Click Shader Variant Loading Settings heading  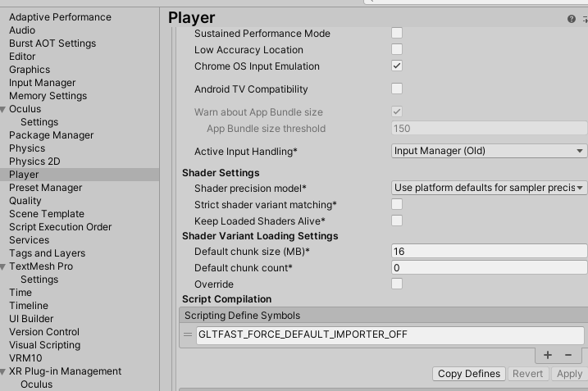tap(260, 236)
